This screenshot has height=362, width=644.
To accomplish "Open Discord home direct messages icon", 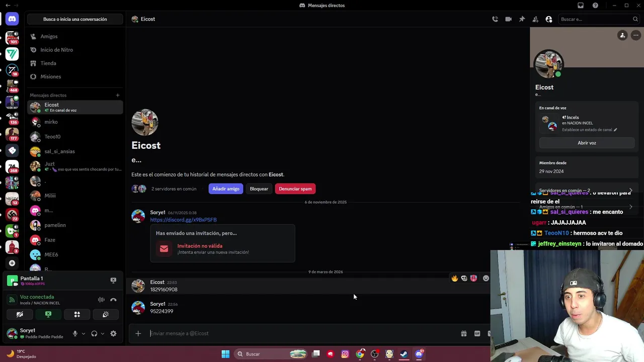I will click(12, 19).
